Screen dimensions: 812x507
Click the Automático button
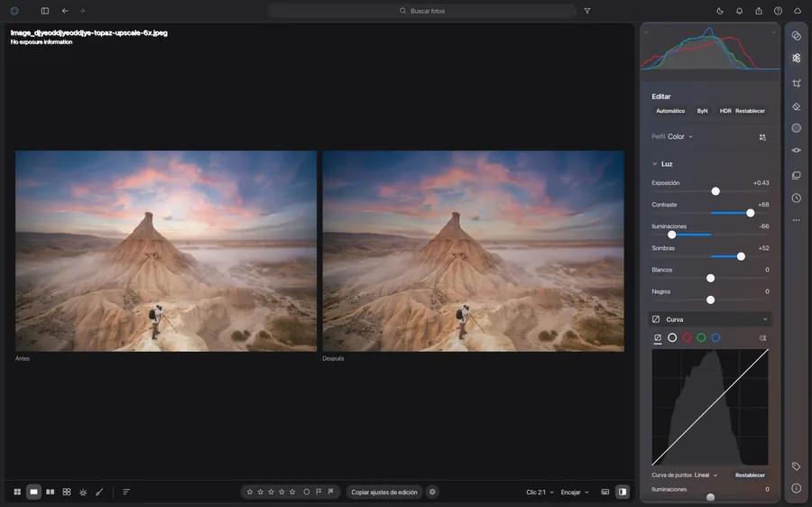[670, 111]
